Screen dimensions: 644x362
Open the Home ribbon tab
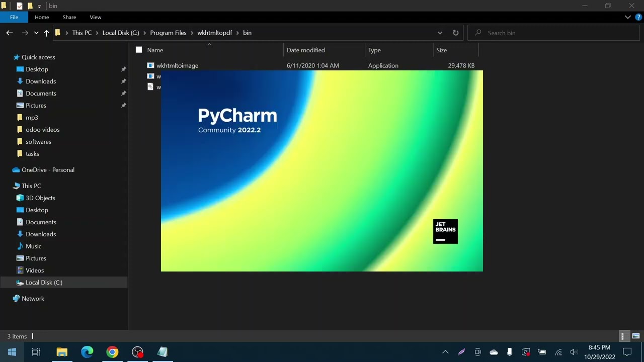(x=42, y=17)
